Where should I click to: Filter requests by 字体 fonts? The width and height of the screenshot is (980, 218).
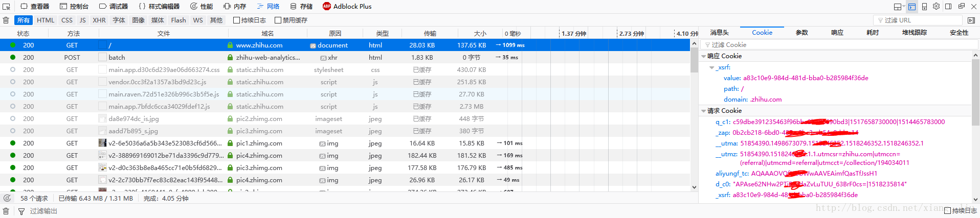pyautogui.click(x=119, y=20)
